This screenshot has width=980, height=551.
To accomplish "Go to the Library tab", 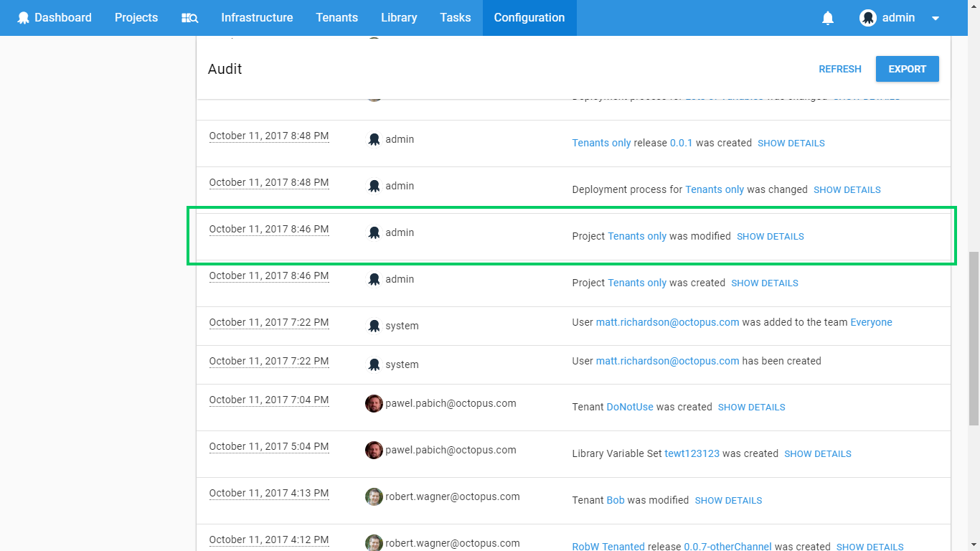I will point(399,18).
